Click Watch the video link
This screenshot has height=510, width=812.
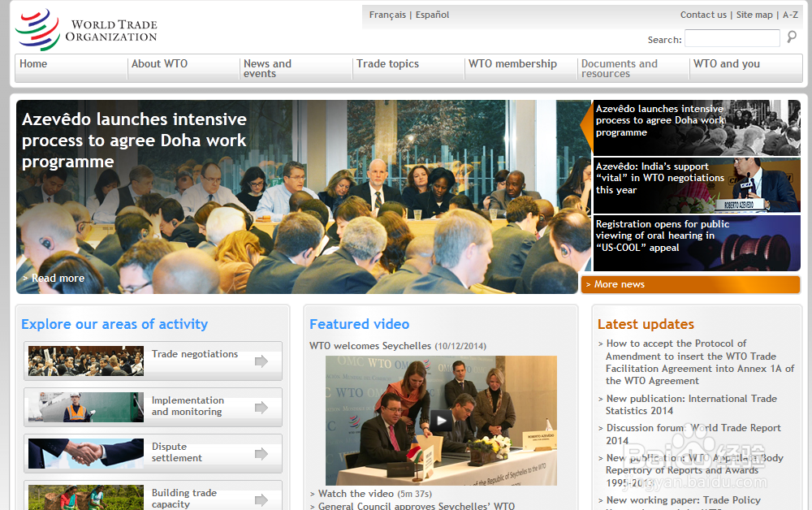tap(356, 494)
